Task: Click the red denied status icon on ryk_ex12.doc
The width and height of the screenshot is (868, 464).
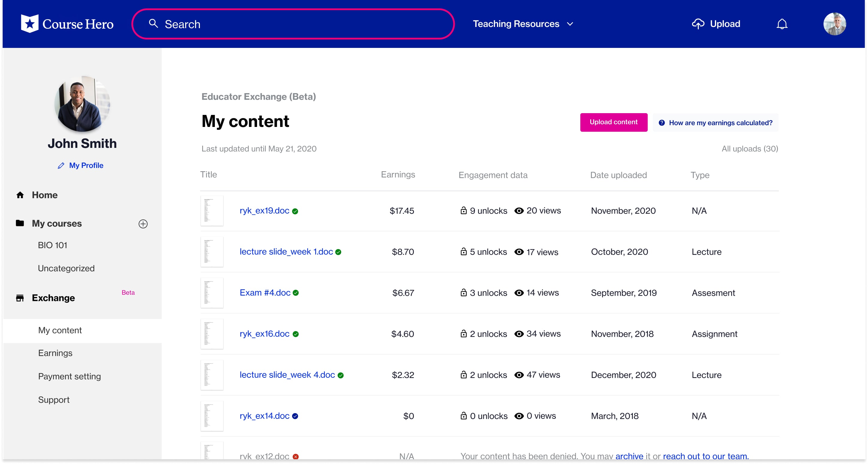Action: [295, 457]
